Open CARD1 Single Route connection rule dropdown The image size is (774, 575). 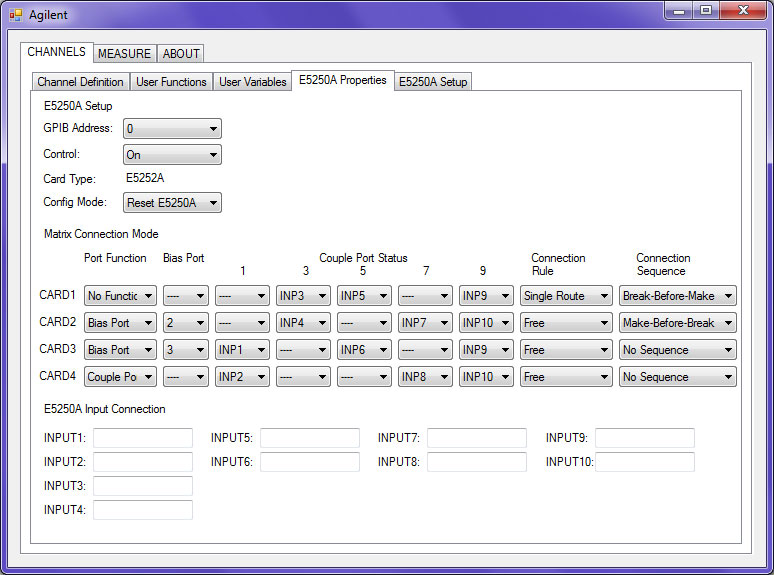(x=566, y=296)
